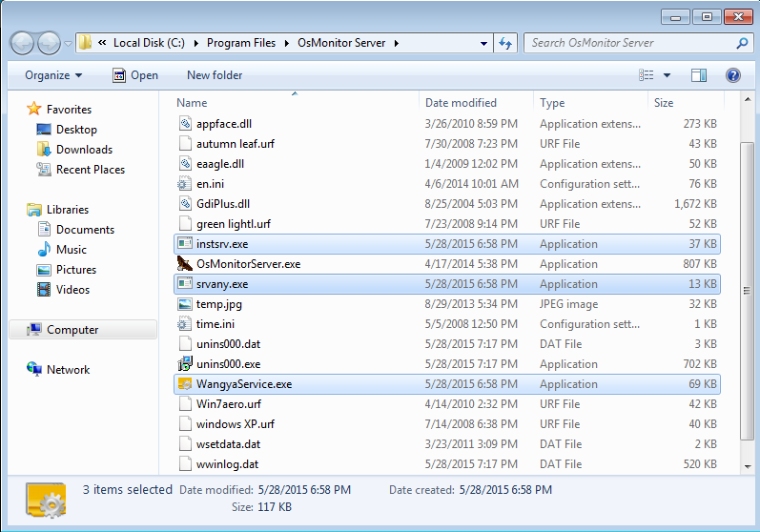Image resolution: width=760 pixels, height=532 pixels.
Task: Click the 1,672 KB size value
Action: (695, 204)
